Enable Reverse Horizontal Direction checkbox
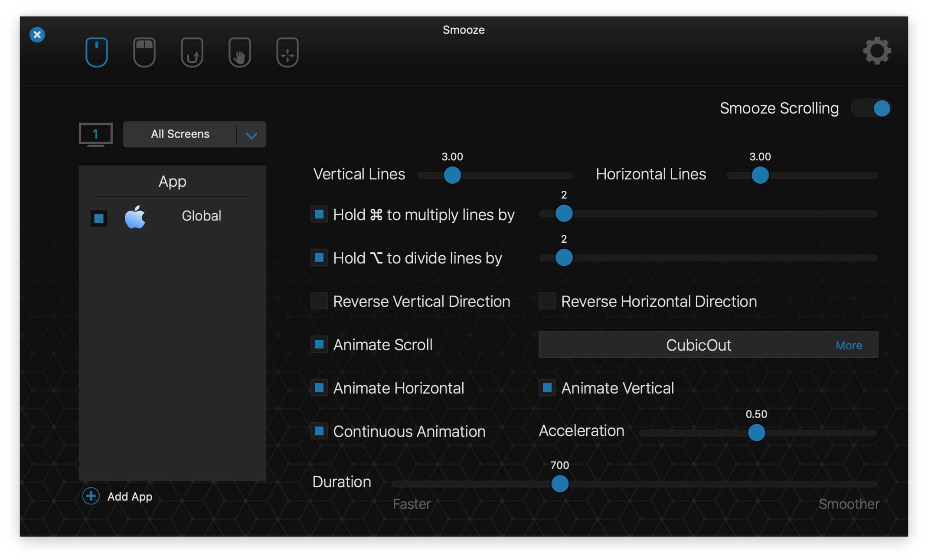 547,301
